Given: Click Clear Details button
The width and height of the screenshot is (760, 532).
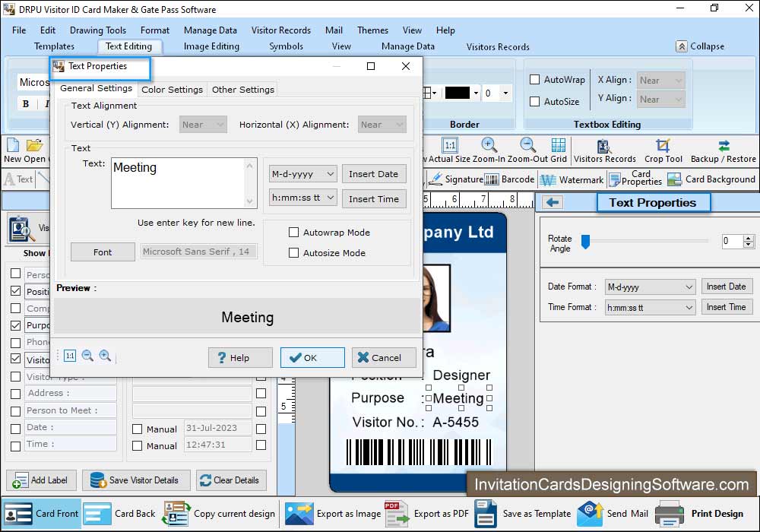Looking at the screenshot, I should point(231,480).
